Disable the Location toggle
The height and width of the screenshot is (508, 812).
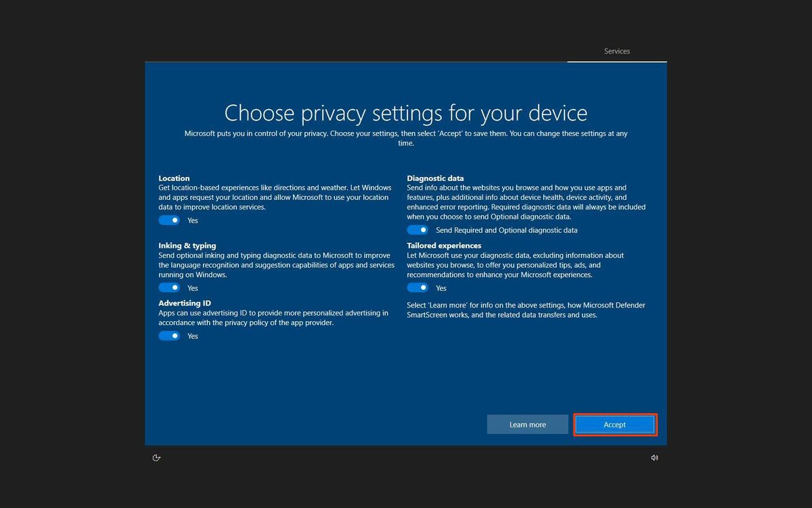168,219
